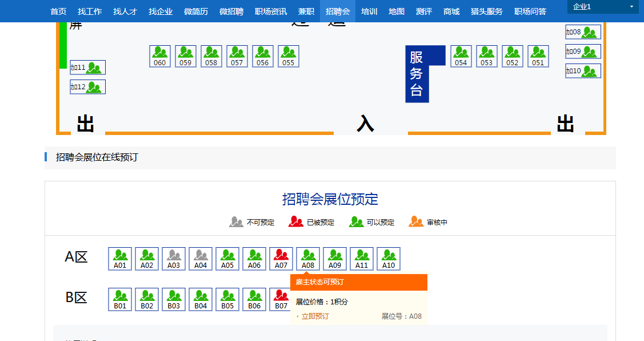The height and width of the screenshot is (341, 644).
Task: Select booth A08 in zone A
Action: (x=308, y=259)
